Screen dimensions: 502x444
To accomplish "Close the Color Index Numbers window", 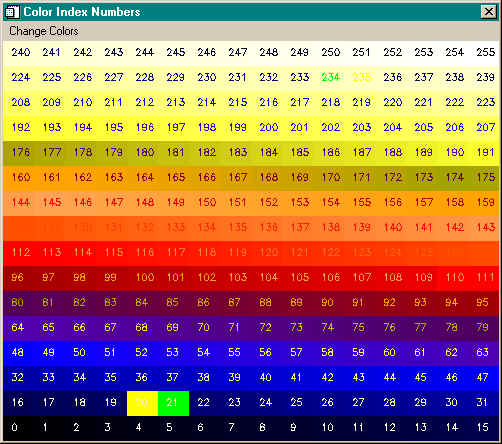I will pos(489,12).
